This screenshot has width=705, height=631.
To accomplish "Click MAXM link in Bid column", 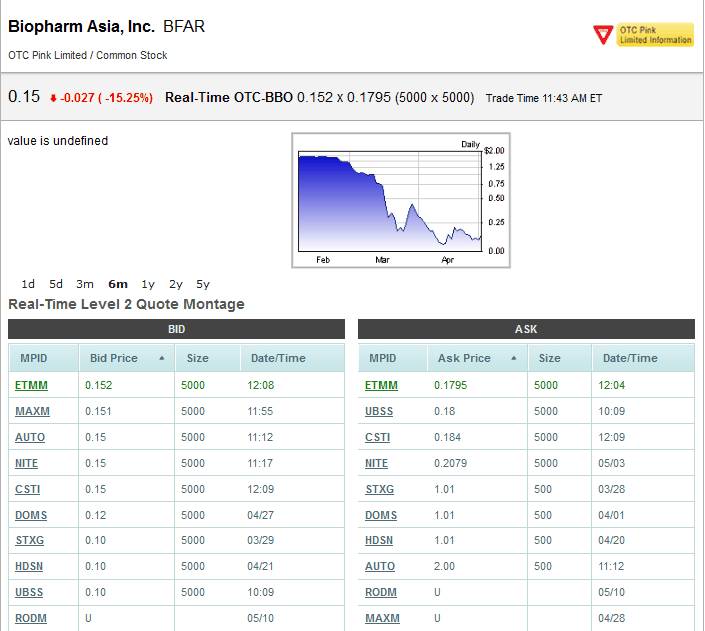I will 32,411.
